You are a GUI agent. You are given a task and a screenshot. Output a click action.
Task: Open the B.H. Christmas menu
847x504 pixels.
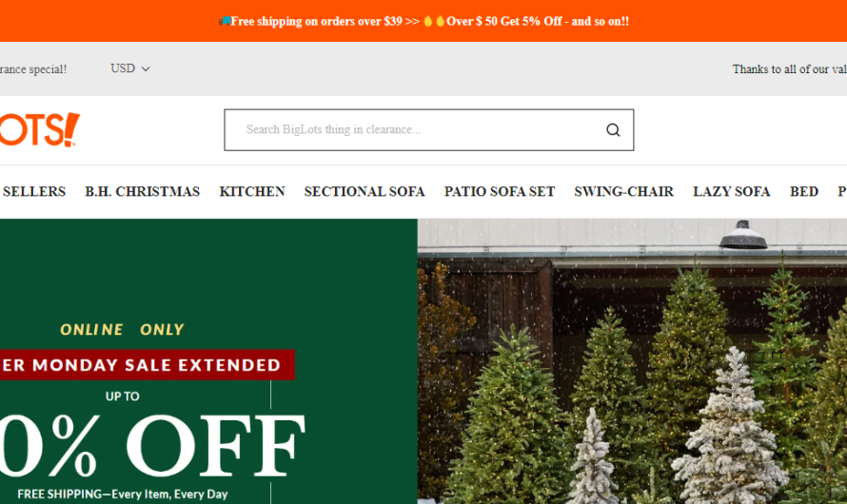(142, 191)
